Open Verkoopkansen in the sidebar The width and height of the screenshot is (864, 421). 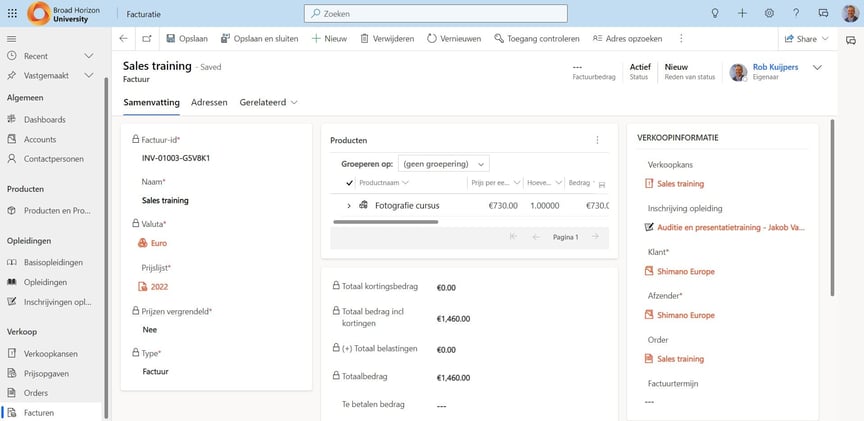51,354
